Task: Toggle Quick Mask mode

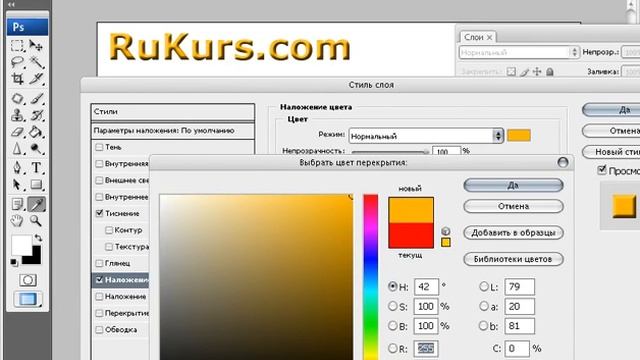Action: pyautogui.click(x=28, y=280)
